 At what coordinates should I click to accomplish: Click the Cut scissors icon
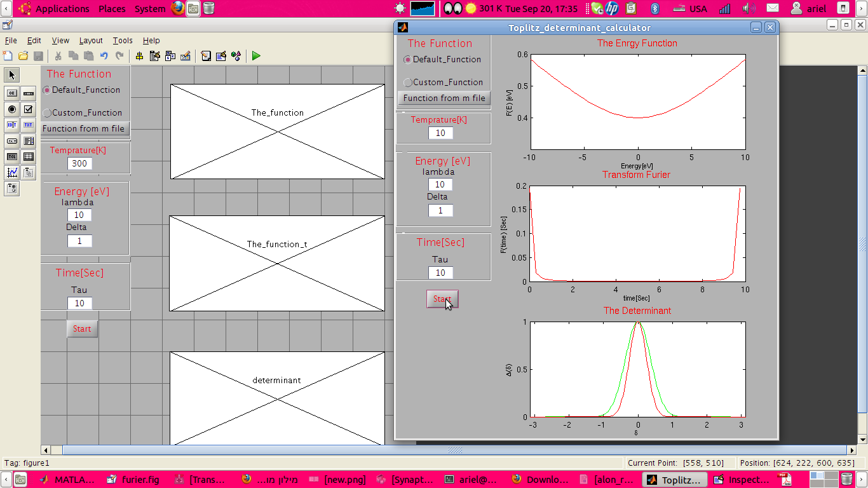58,56
